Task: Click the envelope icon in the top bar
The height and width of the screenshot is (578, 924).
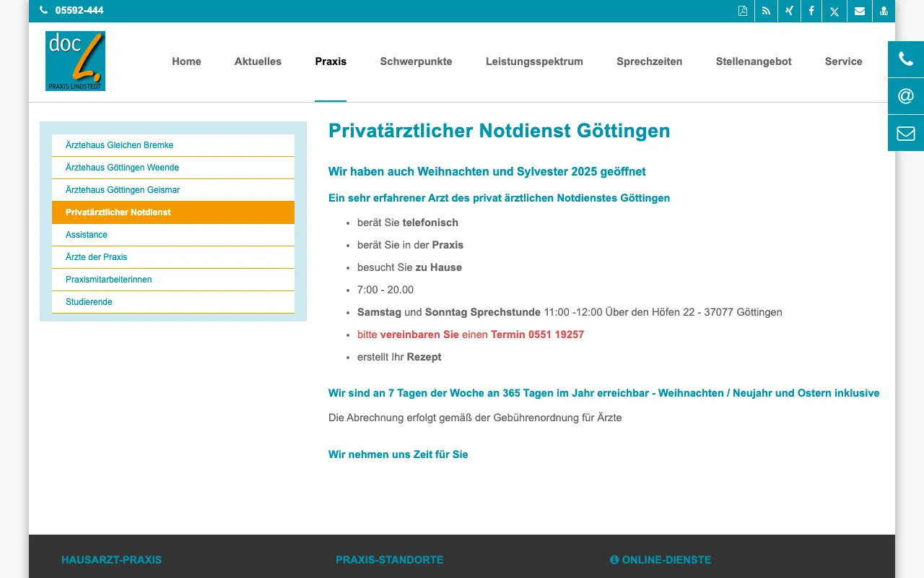Action: click(859, 11)
